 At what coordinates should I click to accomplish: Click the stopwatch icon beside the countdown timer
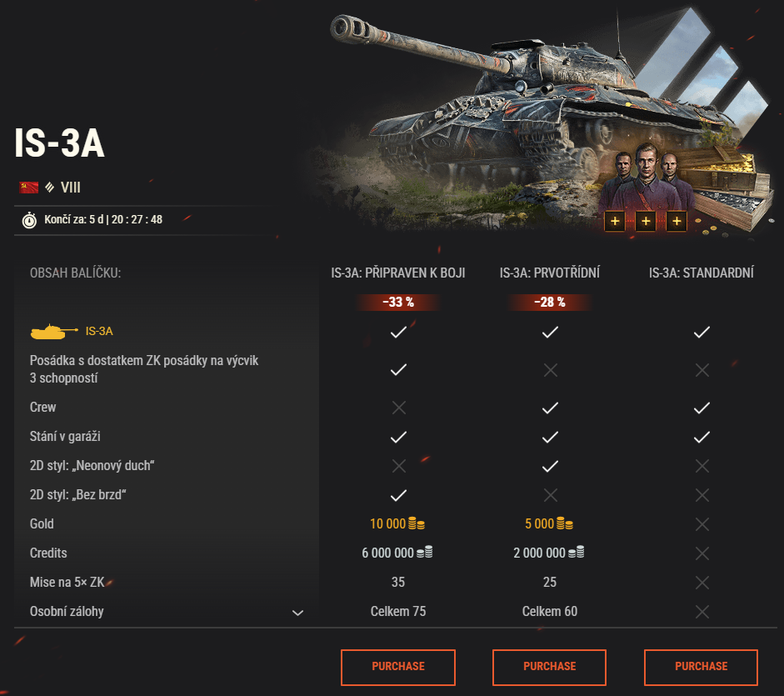29,220
